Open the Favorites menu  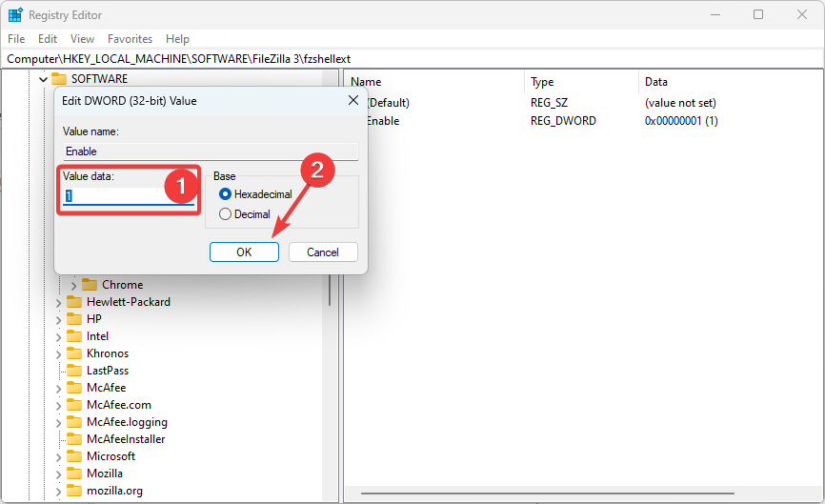point(130,39)
